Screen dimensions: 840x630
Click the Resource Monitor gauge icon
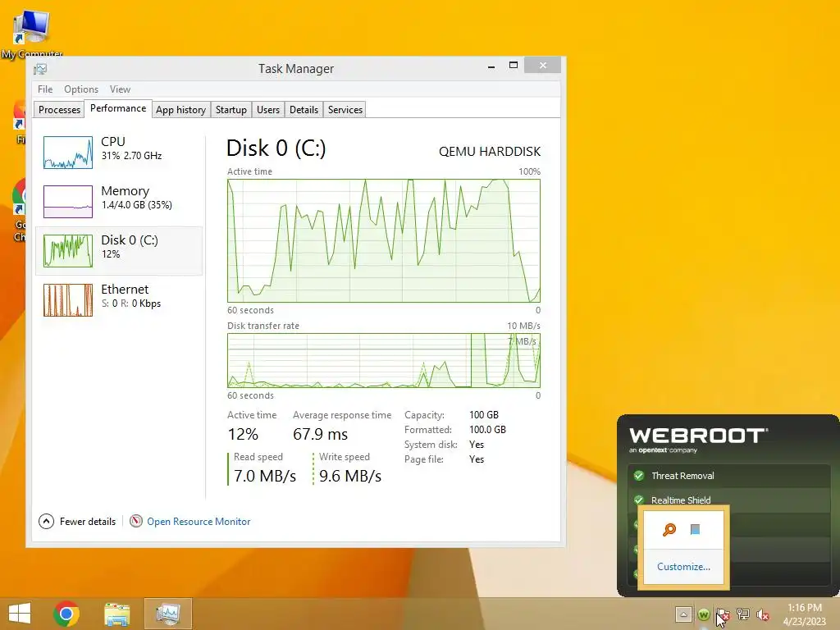click(136, 521)
